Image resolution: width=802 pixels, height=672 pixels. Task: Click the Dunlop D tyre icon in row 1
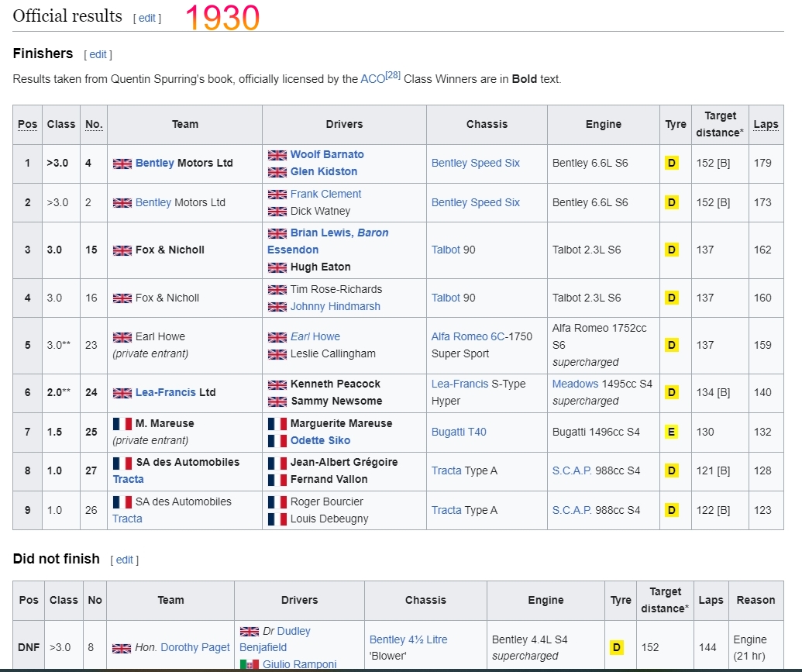672,164
